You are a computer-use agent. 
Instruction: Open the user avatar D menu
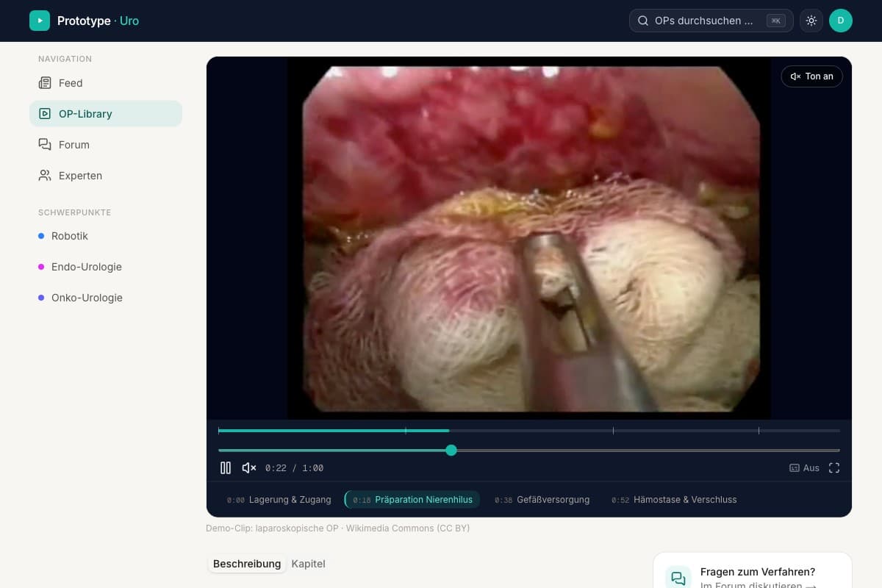[x=841, y=21]
